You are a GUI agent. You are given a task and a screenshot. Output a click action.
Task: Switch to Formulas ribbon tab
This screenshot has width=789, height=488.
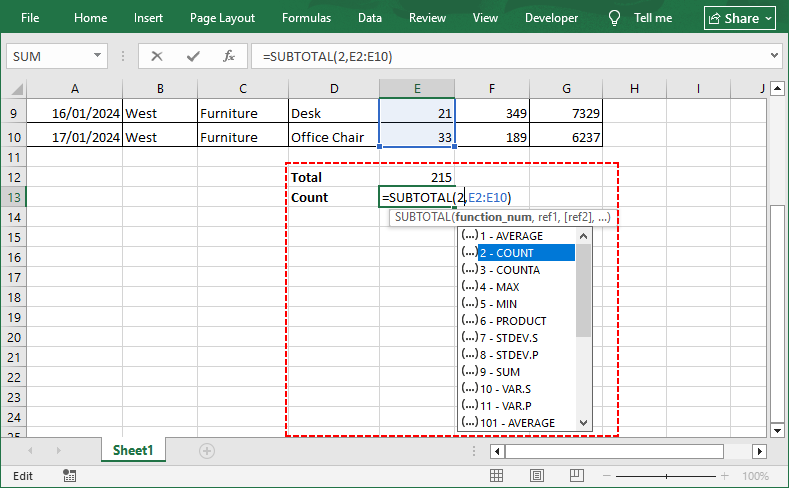(x=306, y=18)
